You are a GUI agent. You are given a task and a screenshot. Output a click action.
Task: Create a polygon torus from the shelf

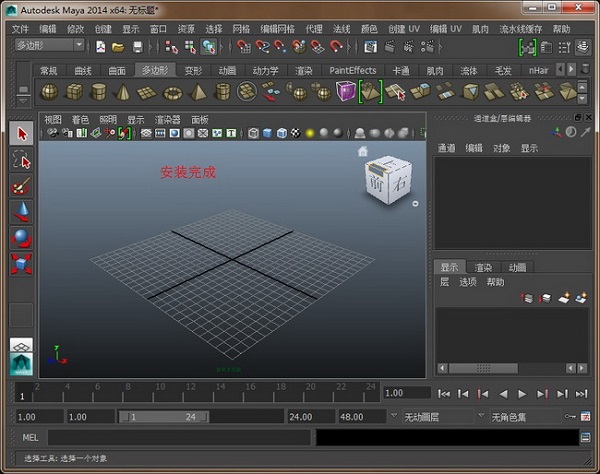tap(172, 92)
